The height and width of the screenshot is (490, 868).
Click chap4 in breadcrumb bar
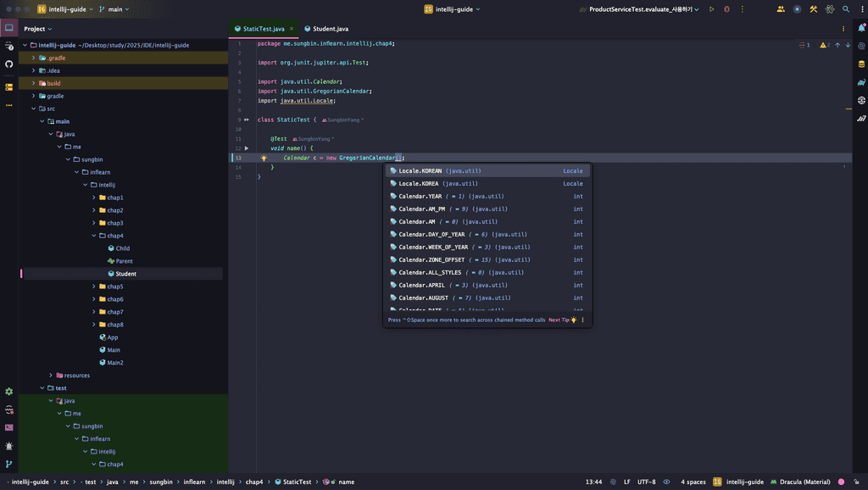(x=254, y=482)
